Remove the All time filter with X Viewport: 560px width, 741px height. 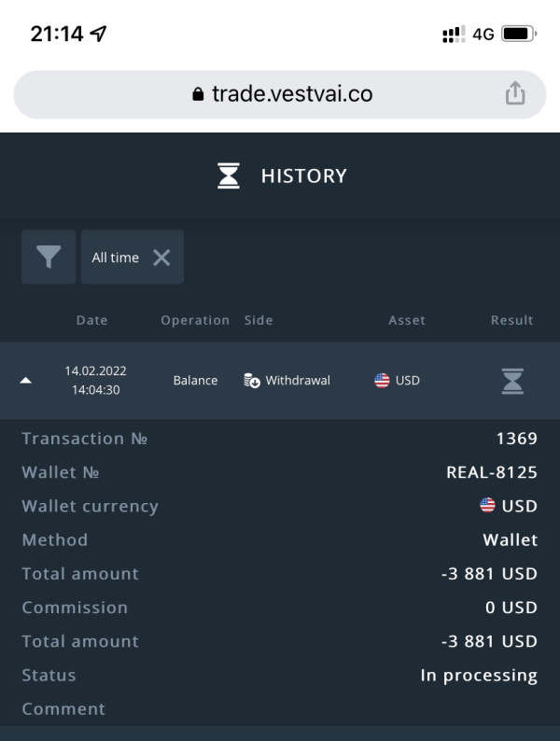point(161,258)
